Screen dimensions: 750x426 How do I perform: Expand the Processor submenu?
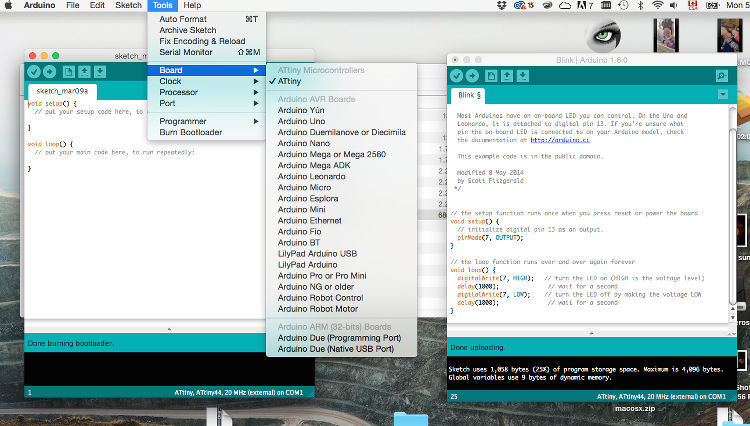(207, 92)
